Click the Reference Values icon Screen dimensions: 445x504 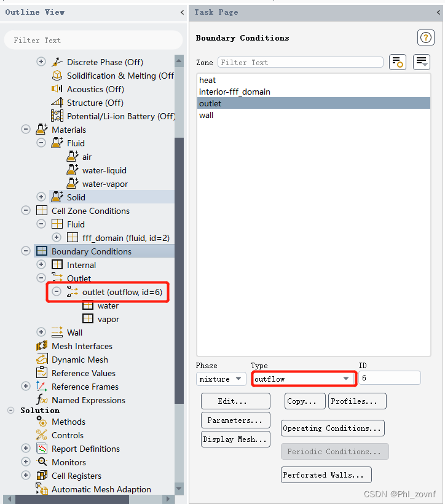pos(42,373)
